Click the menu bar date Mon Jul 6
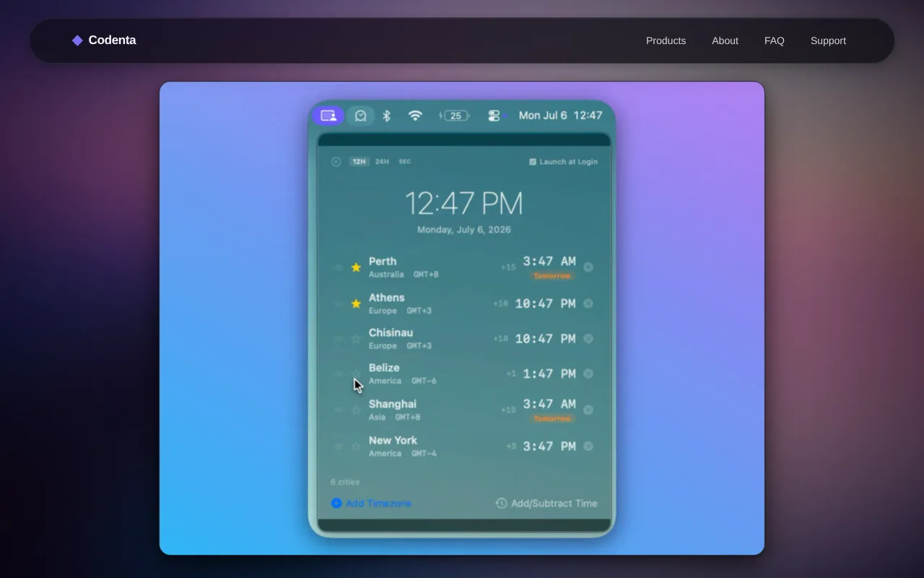924x578 pixels. click(x=543, y=116)
